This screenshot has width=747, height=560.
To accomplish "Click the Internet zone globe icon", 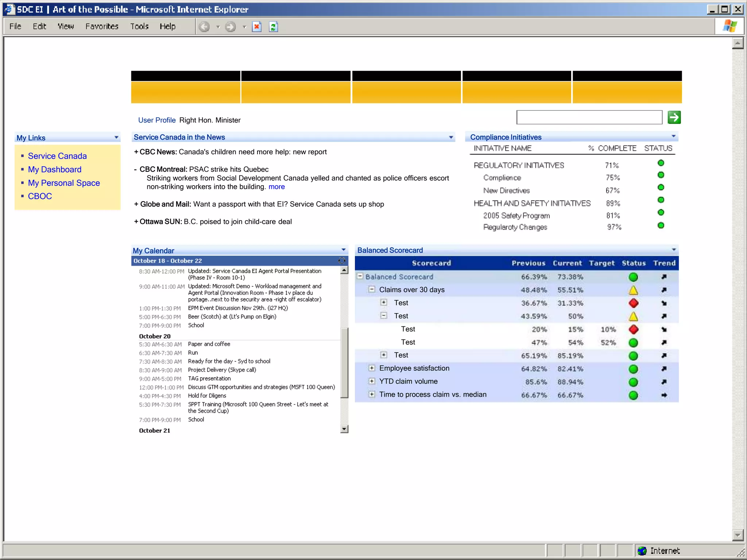I will coord(642,551).
